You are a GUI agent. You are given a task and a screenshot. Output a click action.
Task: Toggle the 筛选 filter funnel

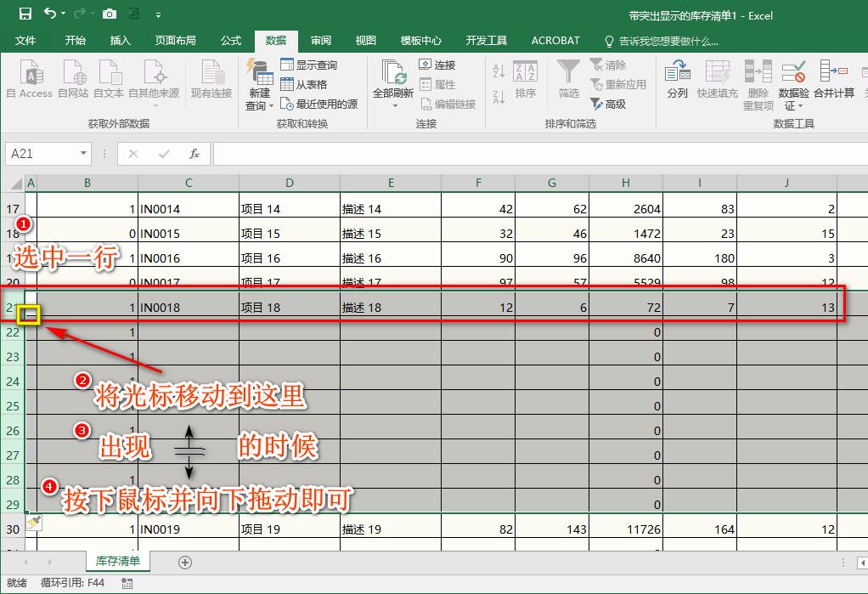click(x=568, y=79)
